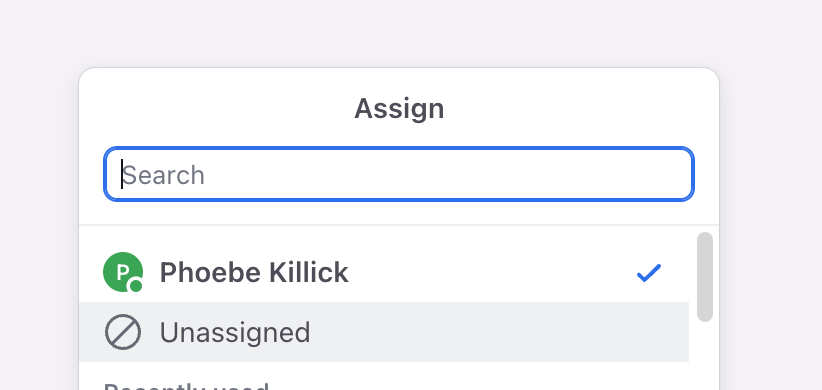The image size is (822, 390).
Task: Click the highlighted Unassigned row's empty area
Action: coord(498,332)
